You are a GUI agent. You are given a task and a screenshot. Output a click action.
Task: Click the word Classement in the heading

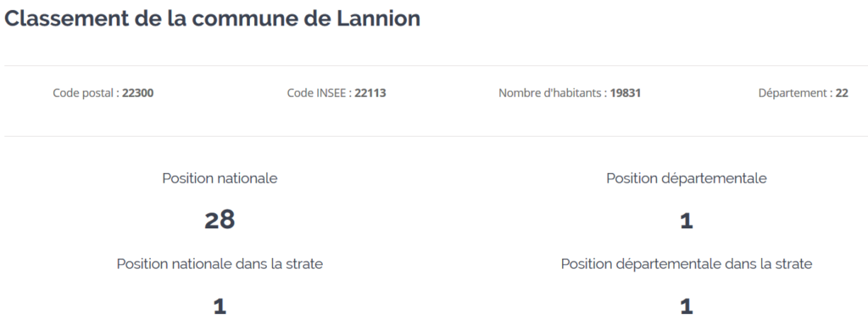[x=66, y=19]
